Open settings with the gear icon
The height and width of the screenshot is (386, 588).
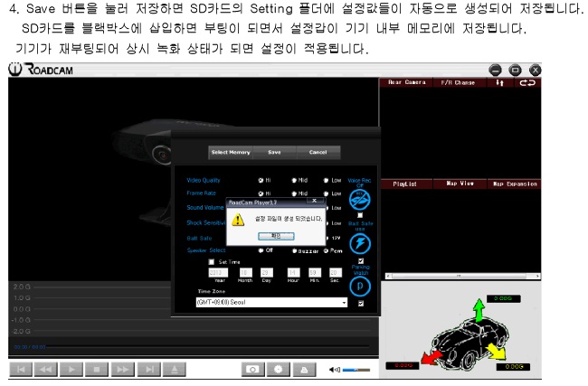click(279, 370)
